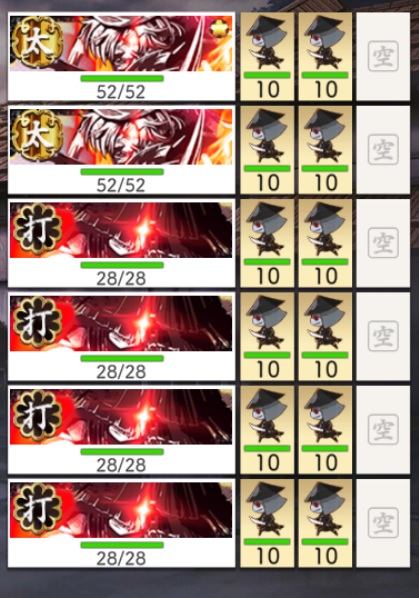This screenshot has height=598, width=419.
Task: Click the gold 太 badge in row two
Action: 37,135
